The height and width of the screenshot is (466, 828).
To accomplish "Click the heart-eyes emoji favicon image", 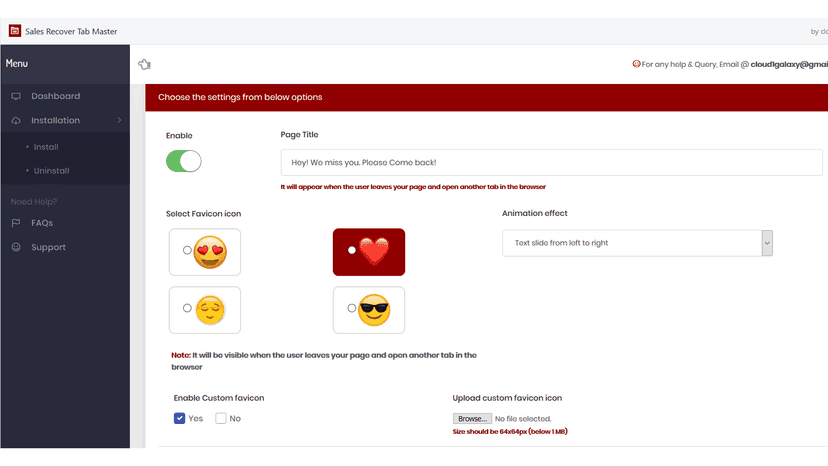I will (x=210, y=252).
